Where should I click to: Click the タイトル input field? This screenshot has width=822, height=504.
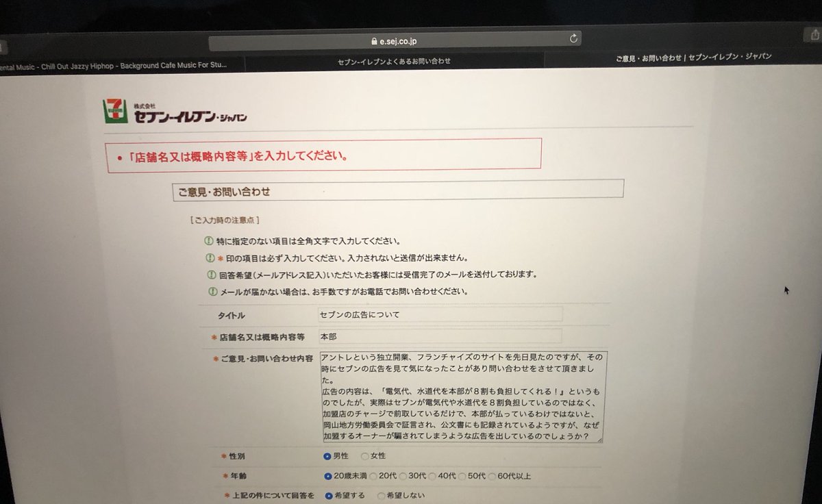tap(440, 314)
